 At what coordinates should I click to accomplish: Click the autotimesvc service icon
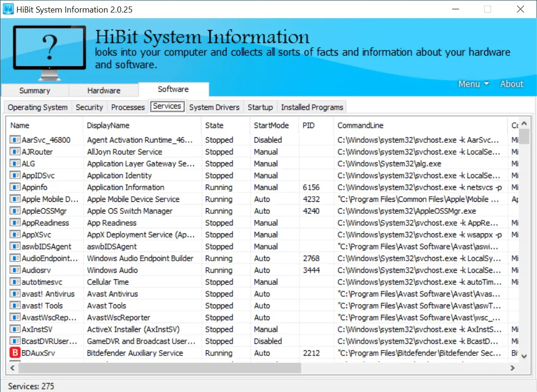click(15, 282)
